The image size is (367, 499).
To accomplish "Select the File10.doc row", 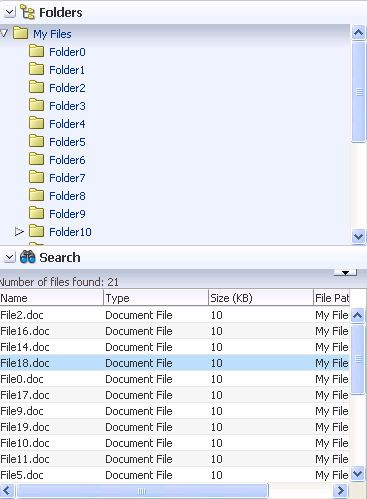I will [175, 443].
